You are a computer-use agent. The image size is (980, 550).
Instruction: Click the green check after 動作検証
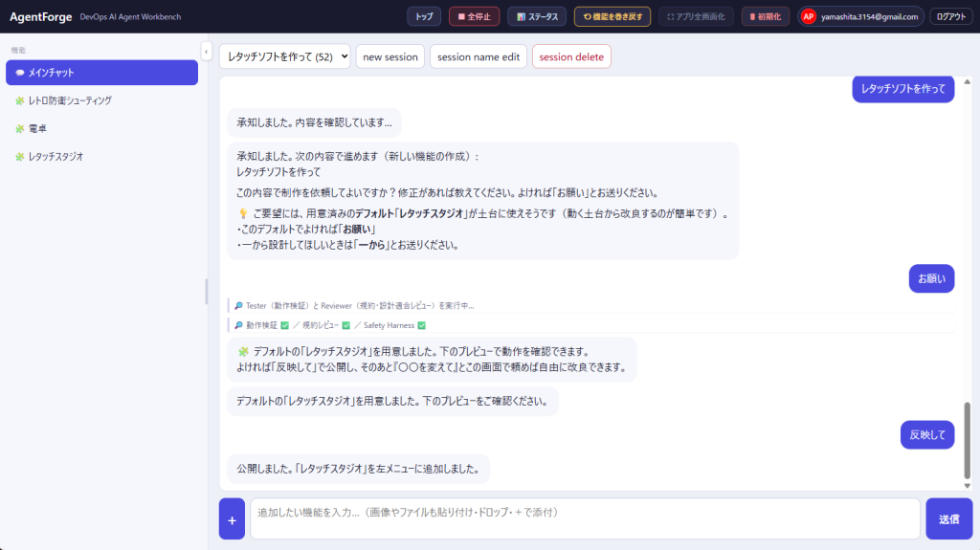pyautogui.click(x=285, y=325)
